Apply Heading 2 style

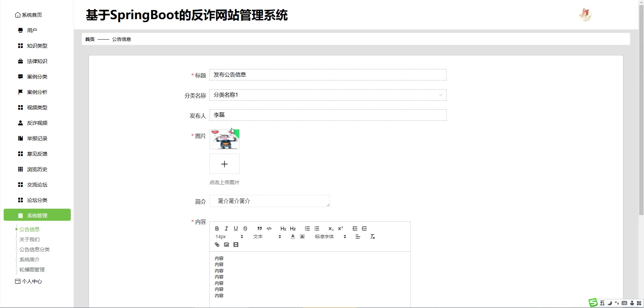click(x=293, y=228)
